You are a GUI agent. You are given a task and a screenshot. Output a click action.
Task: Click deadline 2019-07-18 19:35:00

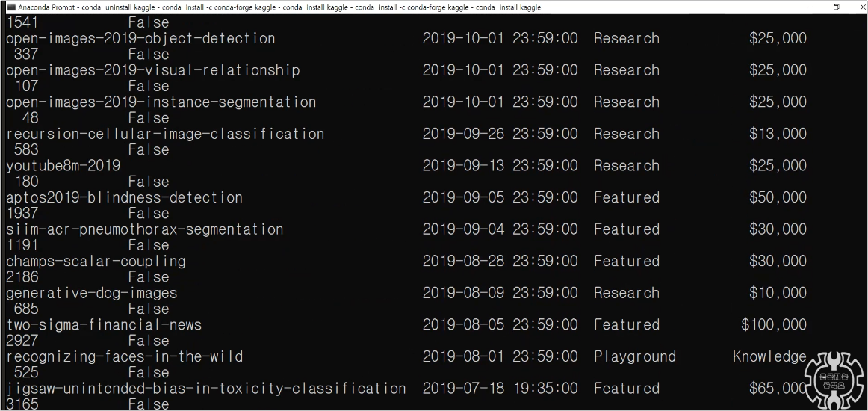click(500, 389)
